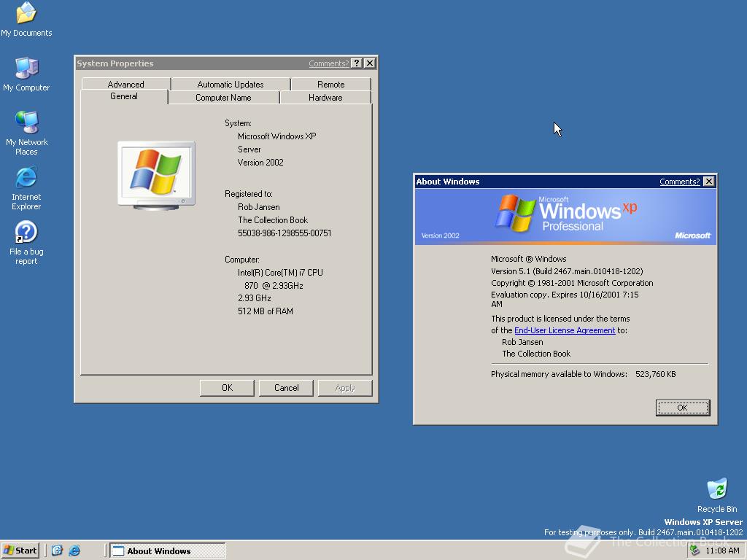Click Comments? link in About Windows title
Viewport: 747px width, 560px height.
(x=679, y=182)
